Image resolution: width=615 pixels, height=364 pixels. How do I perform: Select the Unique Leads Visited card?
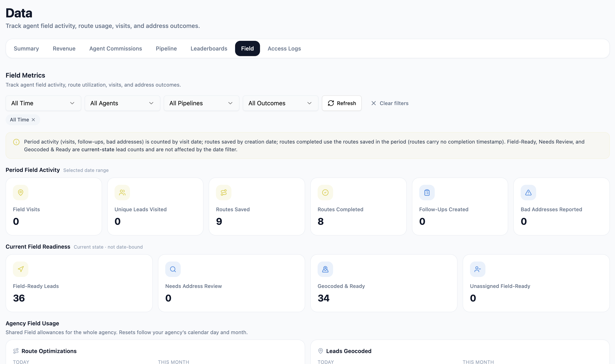pos(155,206)
